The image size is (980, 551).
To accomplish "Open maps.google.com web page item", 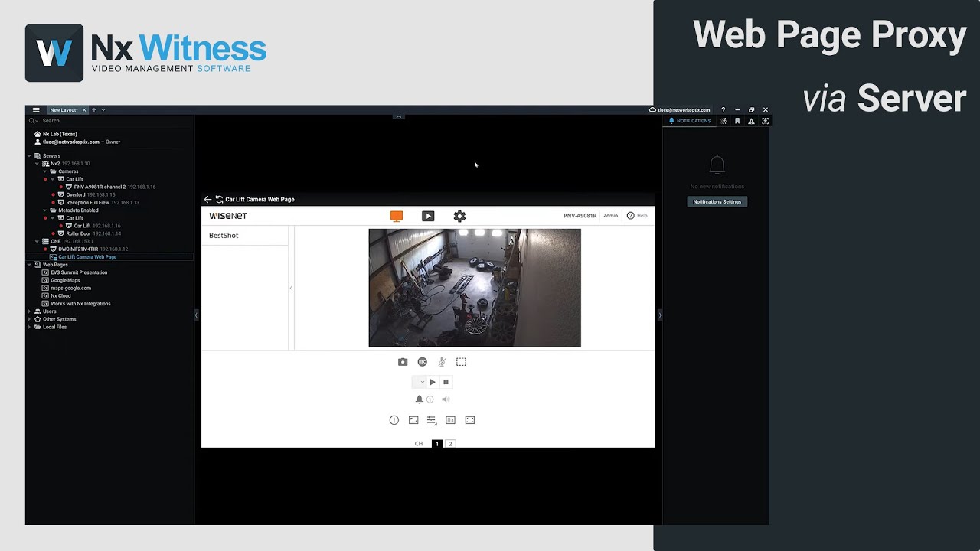I will [66, 288].
